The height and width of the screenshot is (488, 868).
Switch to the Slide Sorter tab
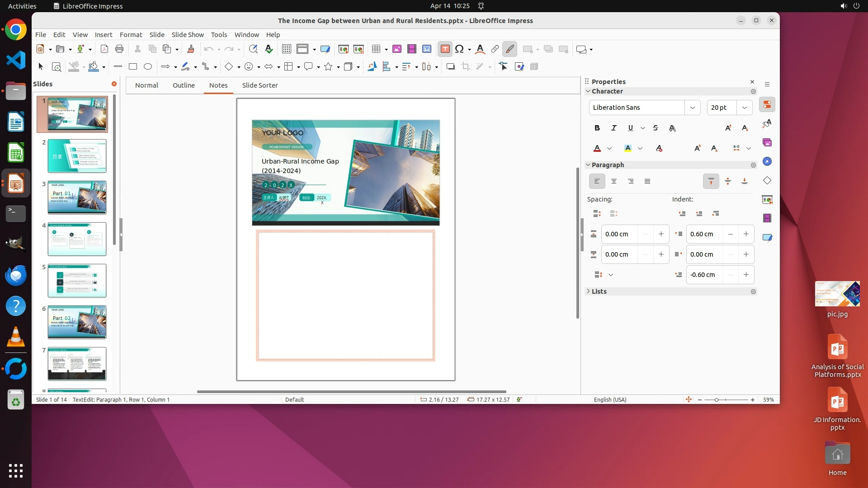pos(259,85)
